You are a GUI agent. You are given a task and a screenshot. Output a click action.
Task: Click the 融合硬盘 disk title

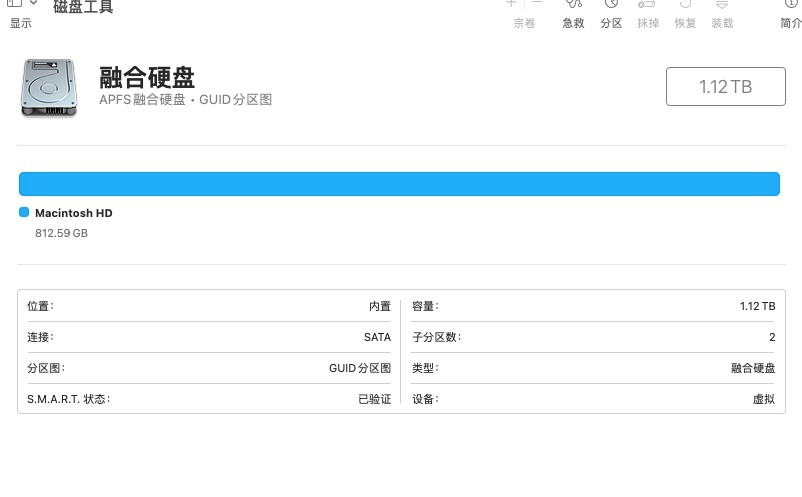click(147, 78)
